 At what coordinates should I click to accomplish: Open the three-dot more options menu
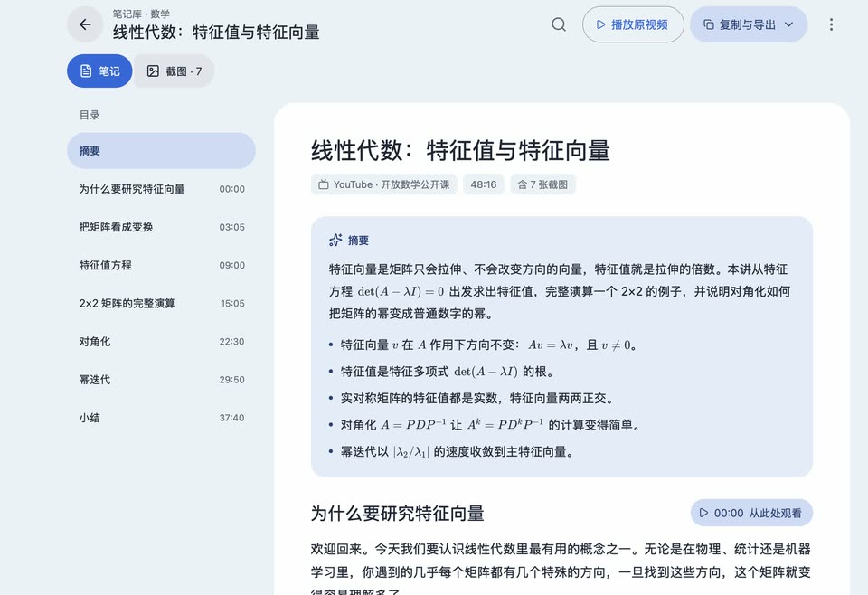[831, 24]
